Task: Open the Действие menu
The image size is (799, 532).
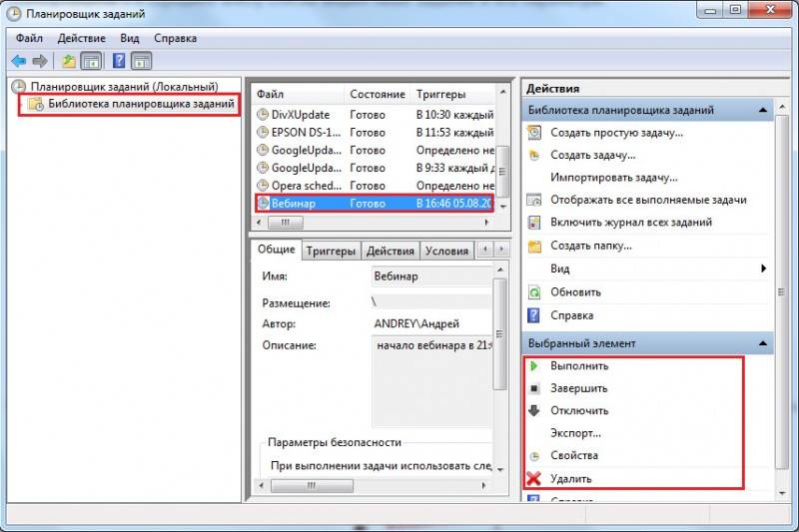Action: pos(82,38)
